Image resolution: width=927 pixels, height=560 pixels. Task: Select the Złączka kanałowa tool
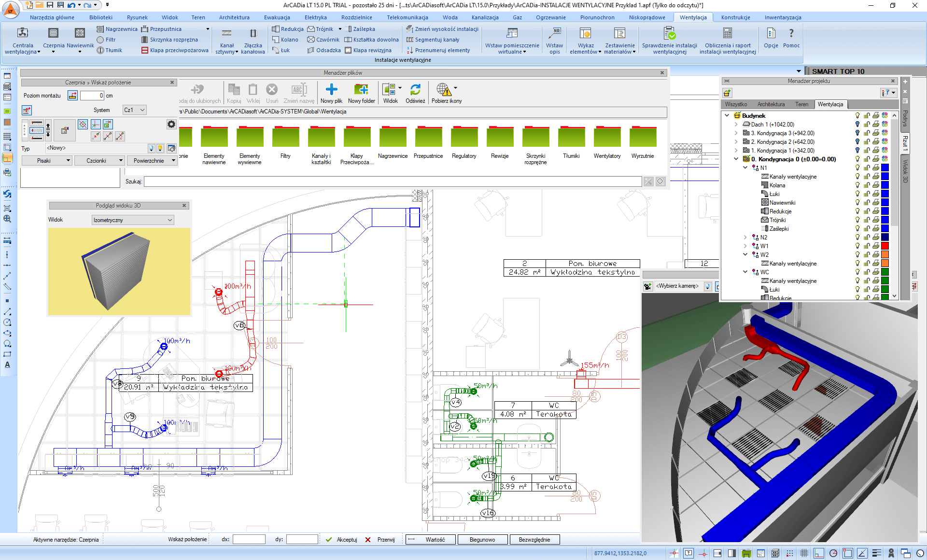(253, 41)
